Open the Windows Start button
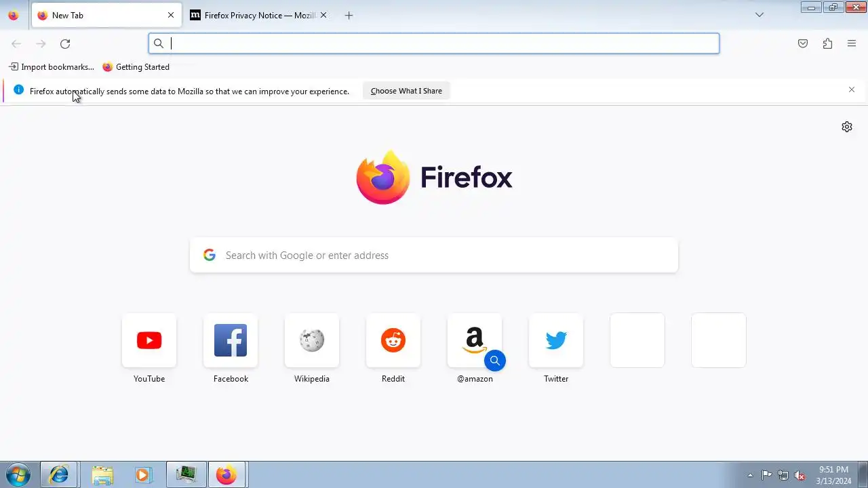This screenshot has width=868, height=488. click(x=18, y=475)
